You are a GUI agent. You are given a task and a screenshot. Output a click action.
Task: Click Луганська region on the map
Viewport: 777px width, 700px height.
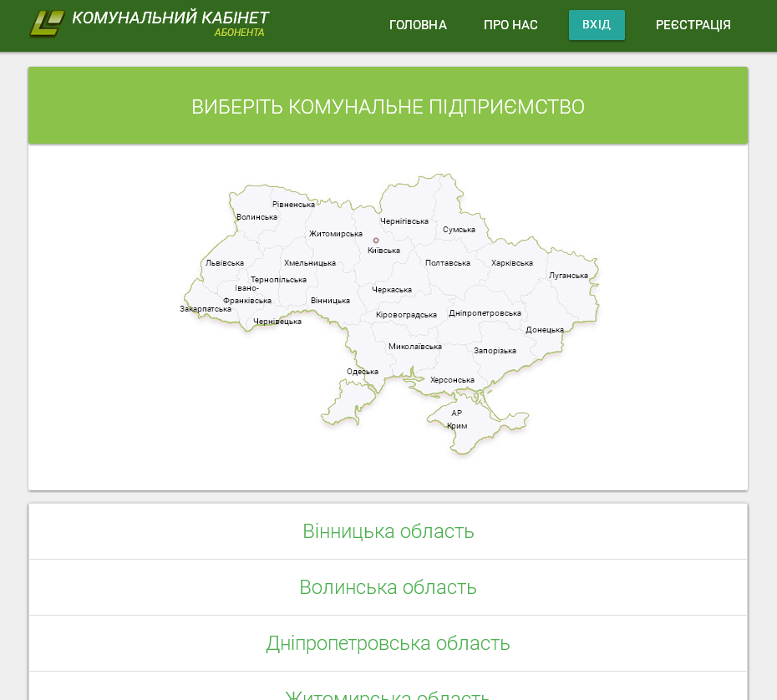pos(568,276)
